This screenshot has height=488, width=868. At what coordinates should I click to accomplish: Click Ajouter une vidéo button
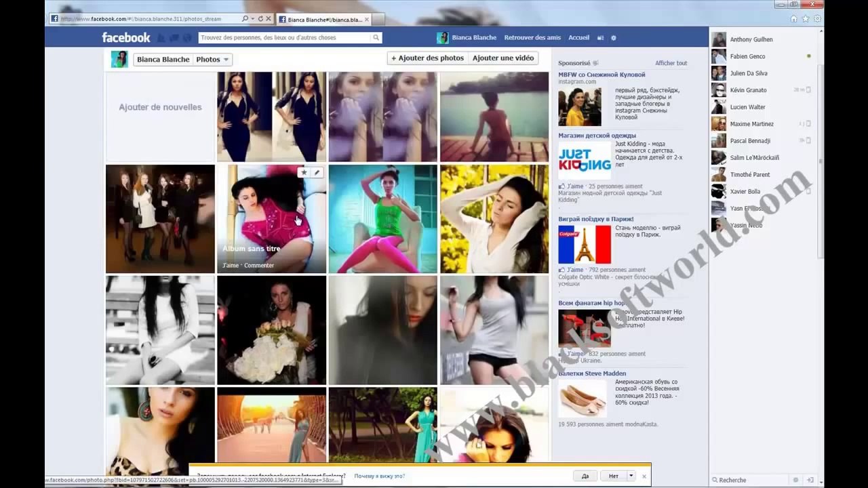(x=503, y=58)
